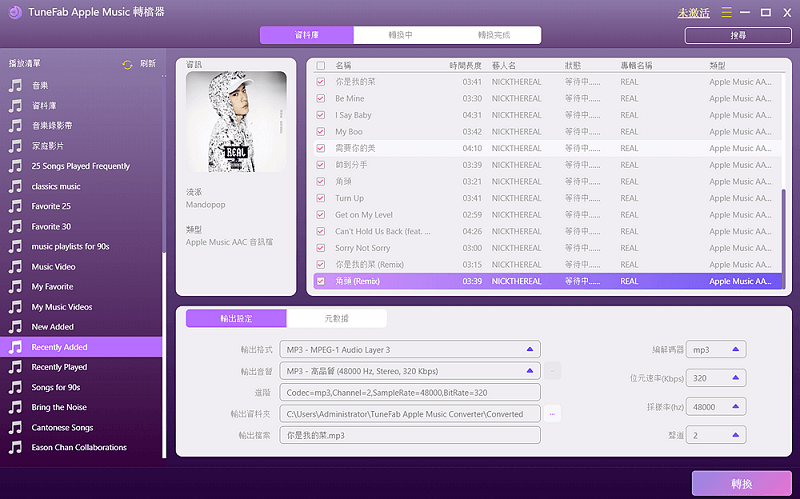The width and height of the screenshot is (800, 499).
Task: Click music note icon beside My Music Videos
Action: coord(16,307)
